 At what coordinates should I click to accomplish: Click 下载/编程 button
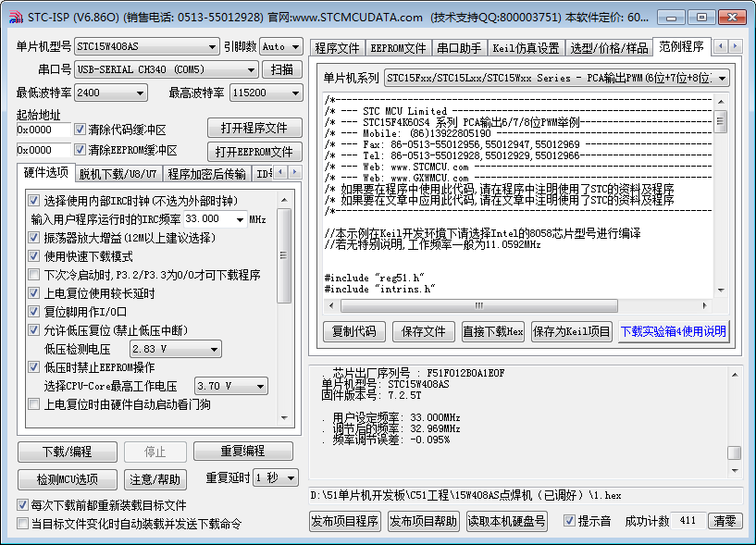[67, 452]
